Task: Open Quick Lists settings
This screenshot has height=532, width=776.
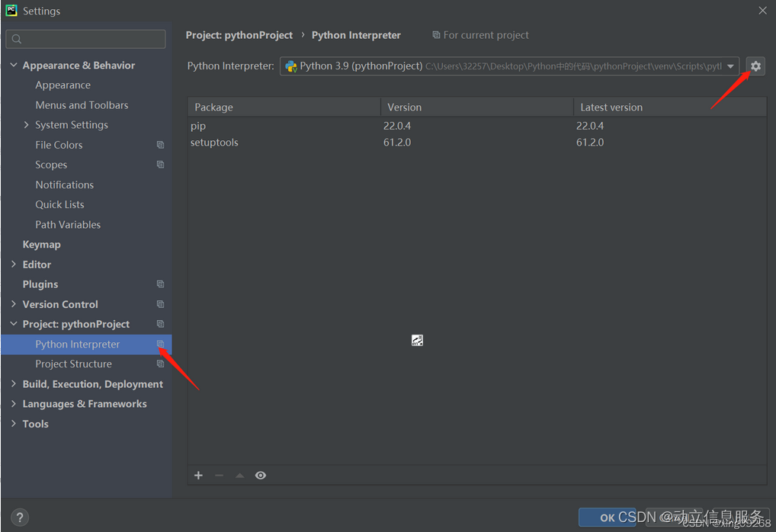Action: coord(59,204)
